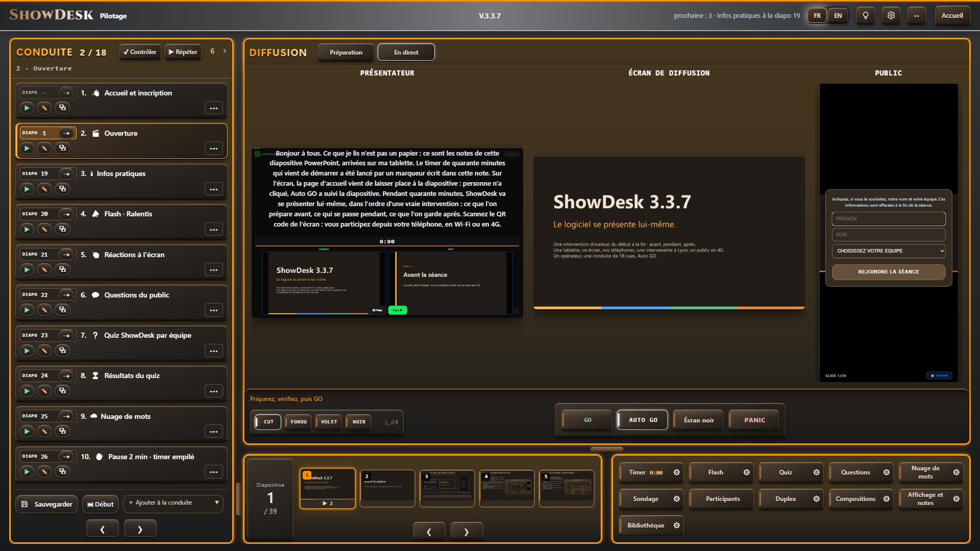Open the lightbulb tips icon
The width and height of the screenshot is (980, 551).
866,15
